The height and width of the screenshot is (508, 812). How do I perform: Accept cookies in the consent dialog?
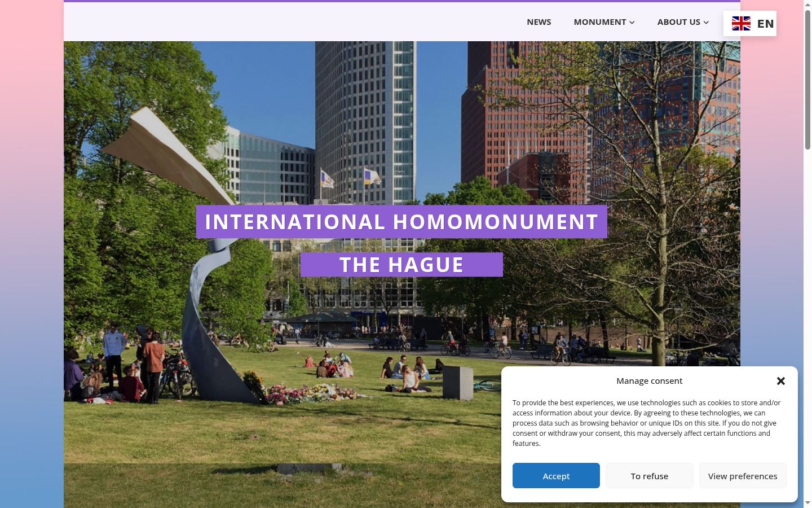pyautogui.click(x=556, y=476)
